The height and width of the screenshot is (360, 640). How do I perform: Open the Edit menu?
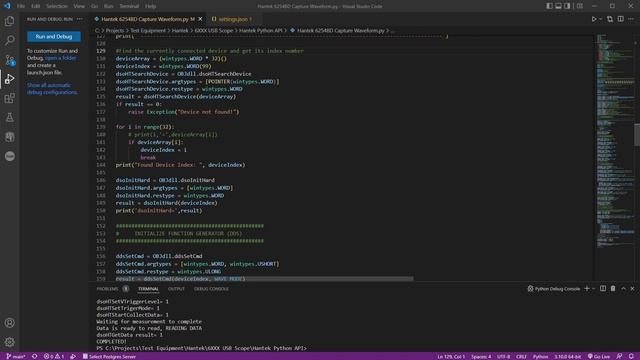click(36, 6)
